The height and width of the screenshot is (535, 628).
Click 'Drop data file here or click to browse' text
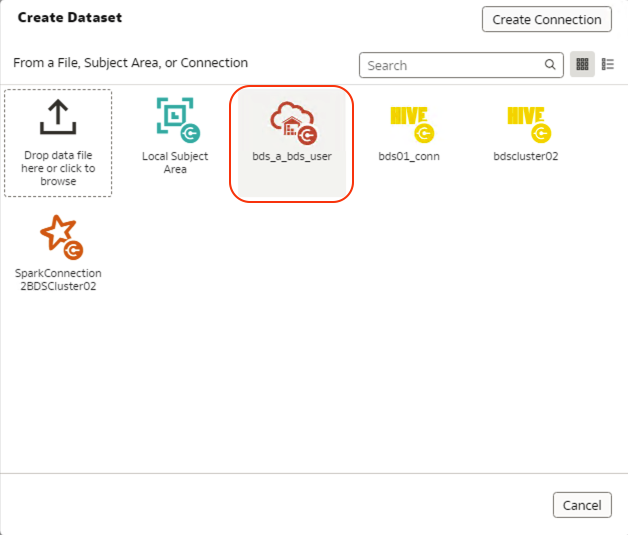(x=58, y=168)
